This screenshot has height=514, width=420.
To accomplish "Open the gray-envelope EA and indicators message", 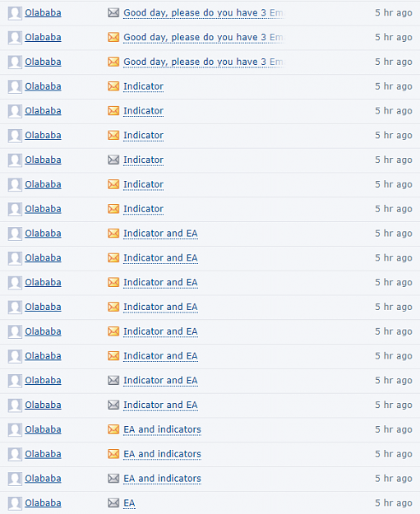I will pyautogui.click(x=162, y=479).
